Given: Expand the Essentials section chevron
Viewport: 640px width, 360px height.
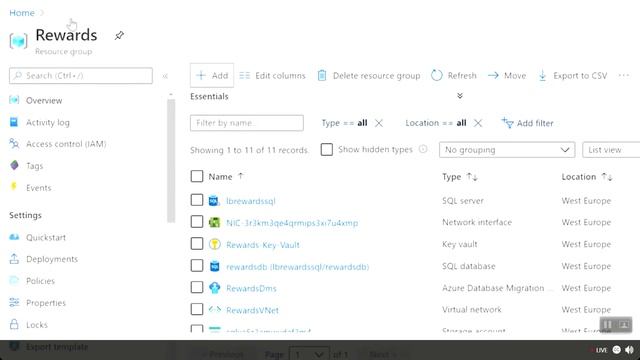Looking at the screenshot, I should 460,96.
